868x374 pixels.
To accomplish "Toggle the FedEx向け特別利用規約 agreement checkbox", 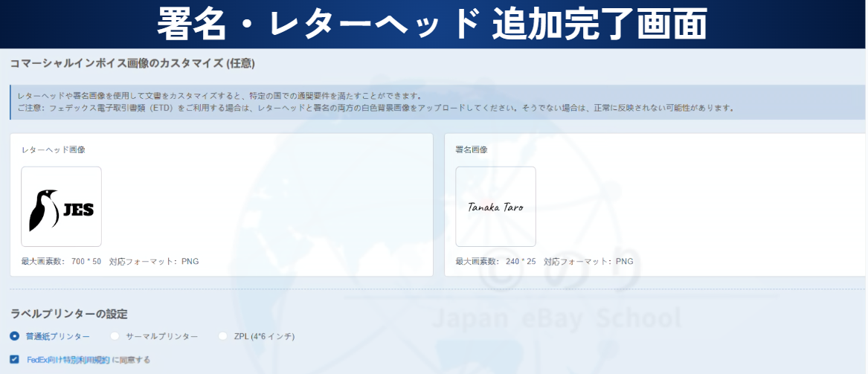I will tap(15, 360).
